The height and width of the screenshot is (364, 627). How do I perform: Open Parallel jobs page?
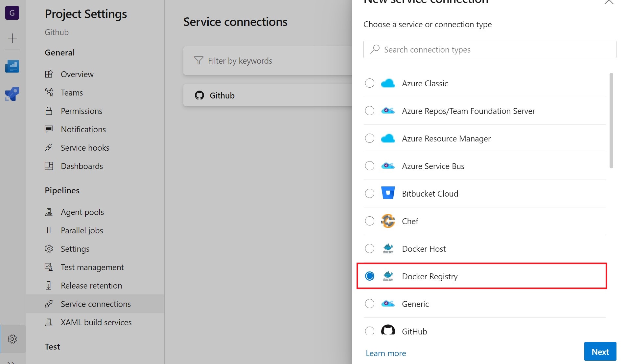[95, 230]
